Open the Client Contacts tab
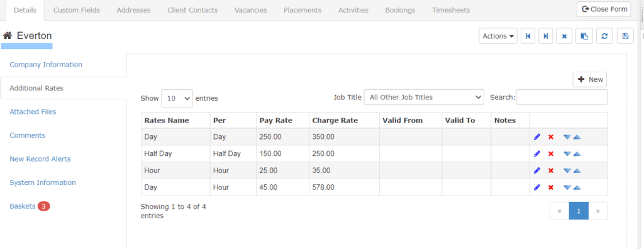 tap(192, 10)
